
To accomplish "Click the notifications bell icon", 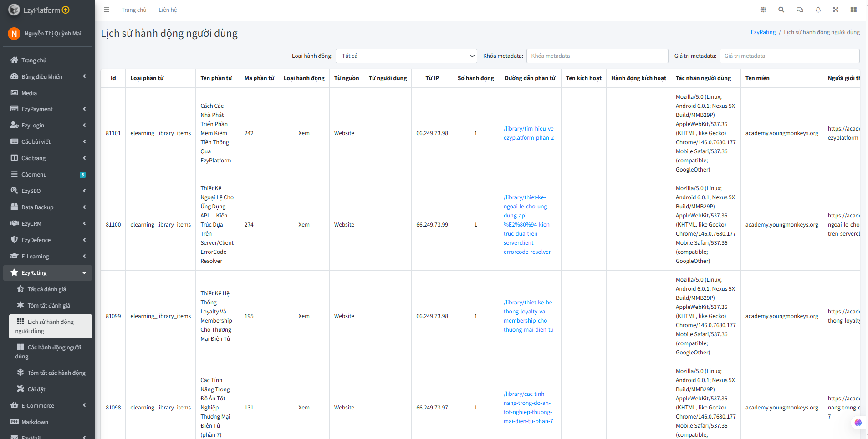I will tap(818, 9).
